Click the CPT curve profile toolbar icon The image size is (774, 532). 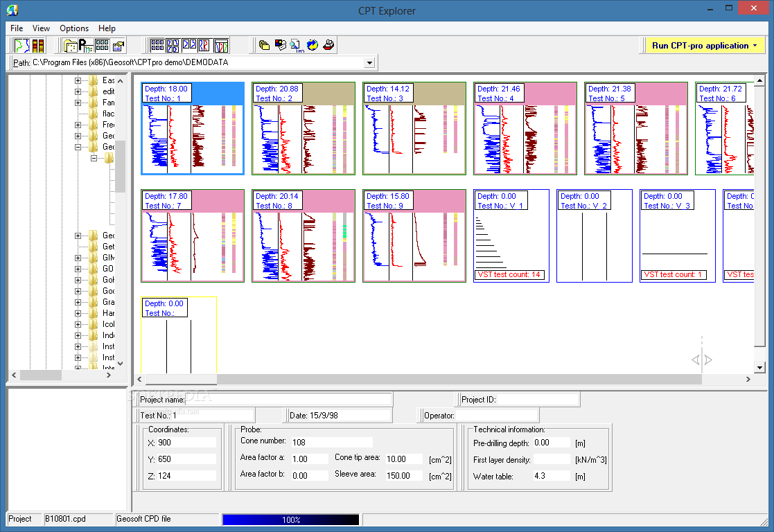point(21,46)
